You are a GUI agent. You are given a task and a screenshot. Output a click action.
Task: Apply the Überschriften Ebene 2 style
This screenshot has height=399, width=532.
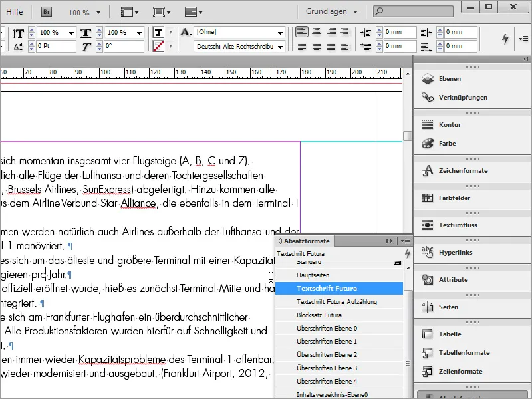click(338, 355)
